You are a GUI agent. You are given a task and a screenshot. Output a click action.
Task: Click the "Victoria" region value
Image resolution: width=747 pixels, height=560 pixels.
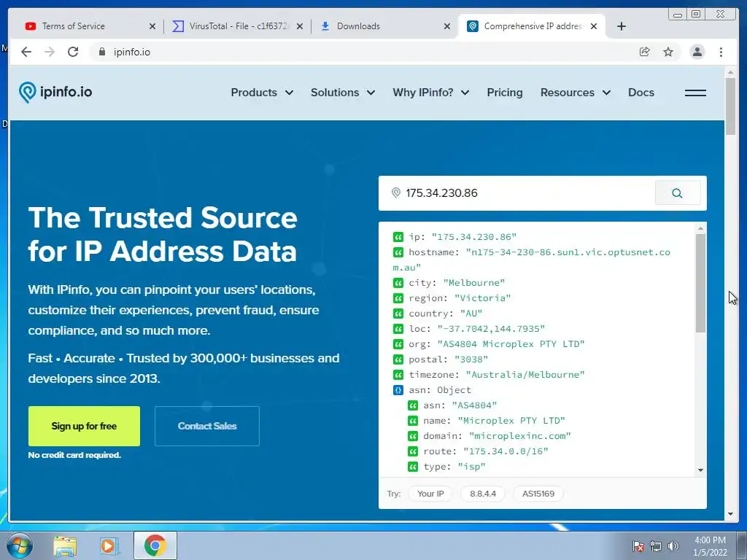[x=482, y=298]
